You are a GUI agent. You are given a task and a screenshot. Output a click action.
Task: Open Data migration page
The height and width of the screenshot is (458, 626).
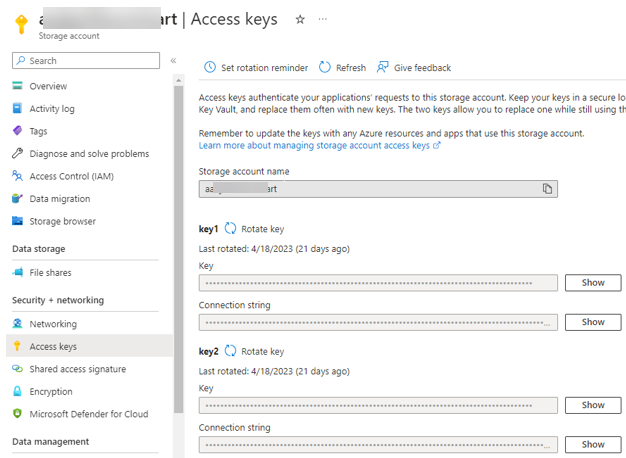(x=60, y=199)
